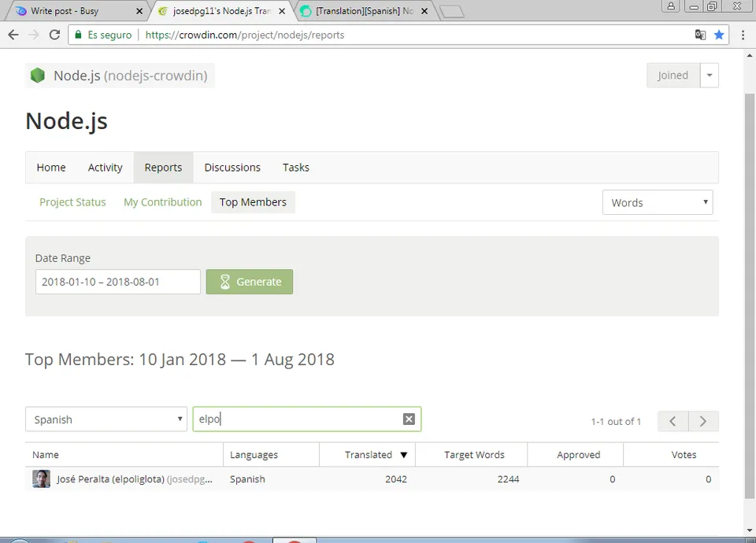756x543 pixels.
Task: Open a new browser tab
Action: pyautogui.click(x=452, y=12)
